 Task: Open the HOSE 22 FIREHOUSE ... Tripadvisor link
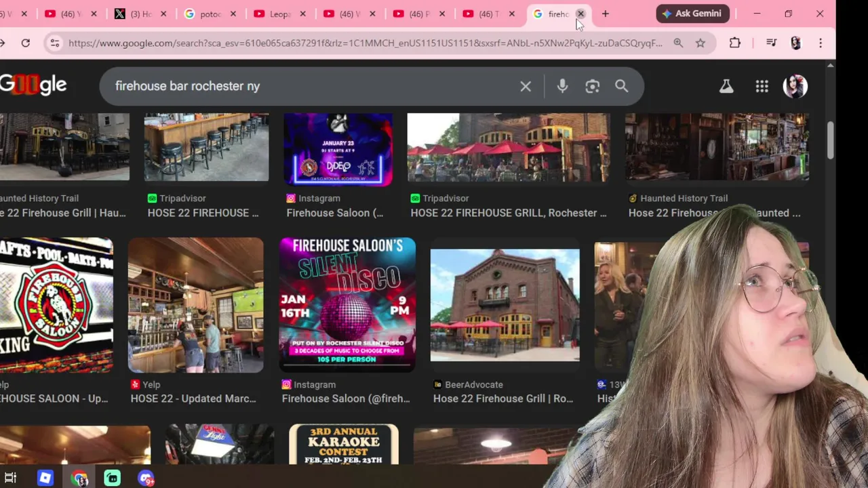tap(203, 213)
